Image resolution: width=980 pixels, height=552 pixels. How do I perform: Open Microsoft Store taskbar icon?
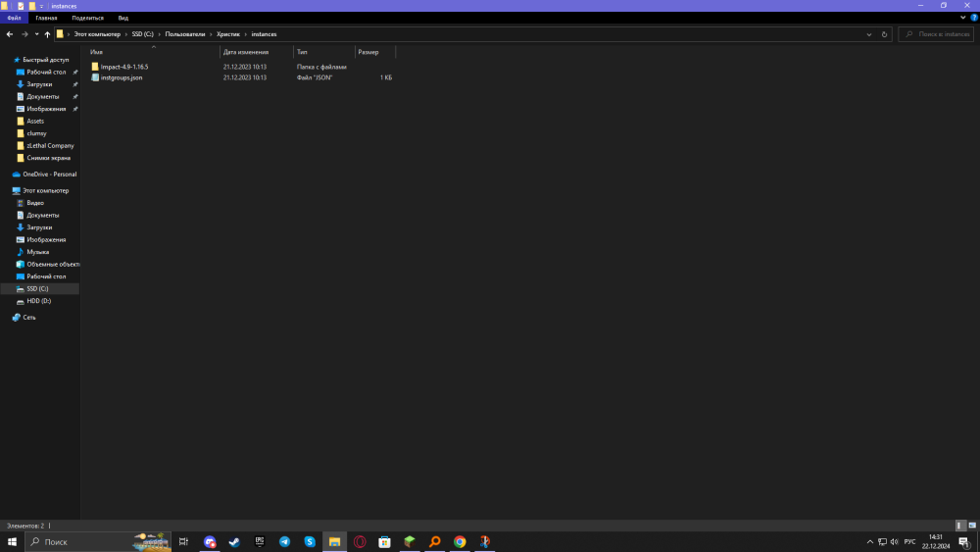coord(384,542)
